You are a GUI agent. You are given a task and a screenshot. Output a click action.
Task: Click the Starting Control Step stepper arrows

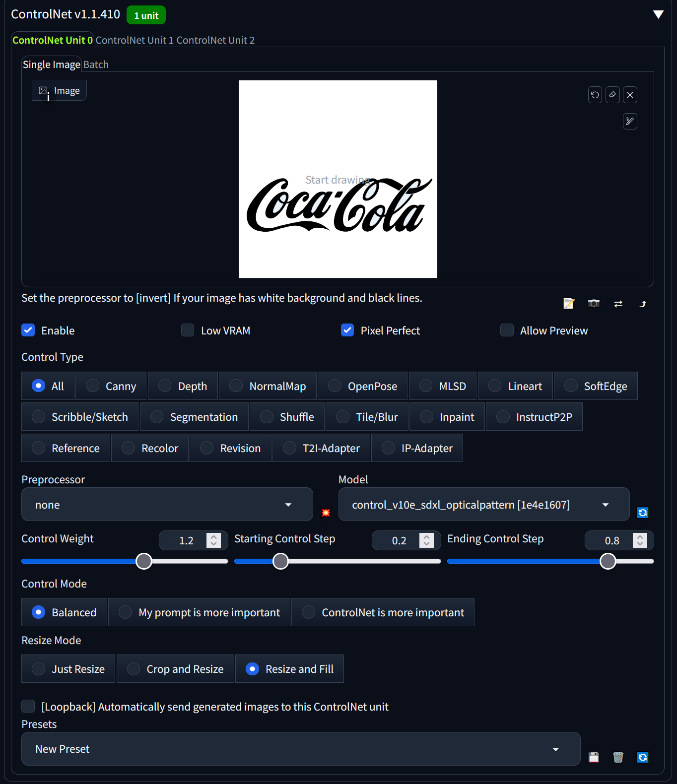click(426, 540)
